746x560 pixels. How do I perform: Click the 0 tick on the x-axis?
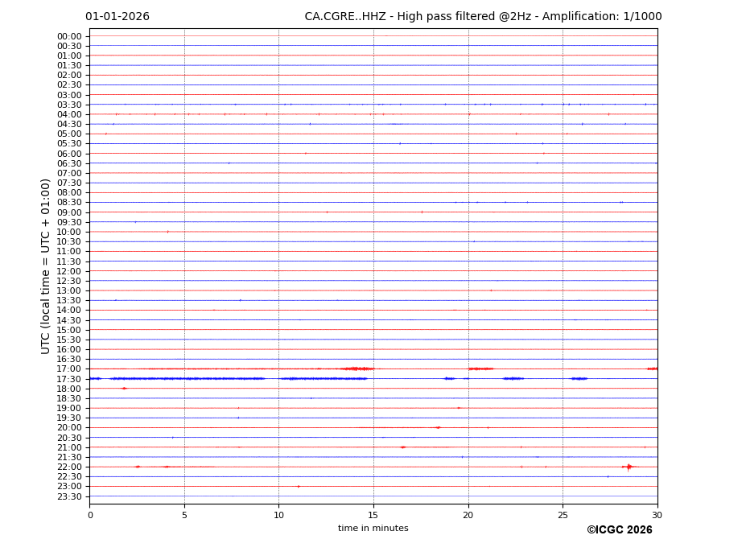90,515
